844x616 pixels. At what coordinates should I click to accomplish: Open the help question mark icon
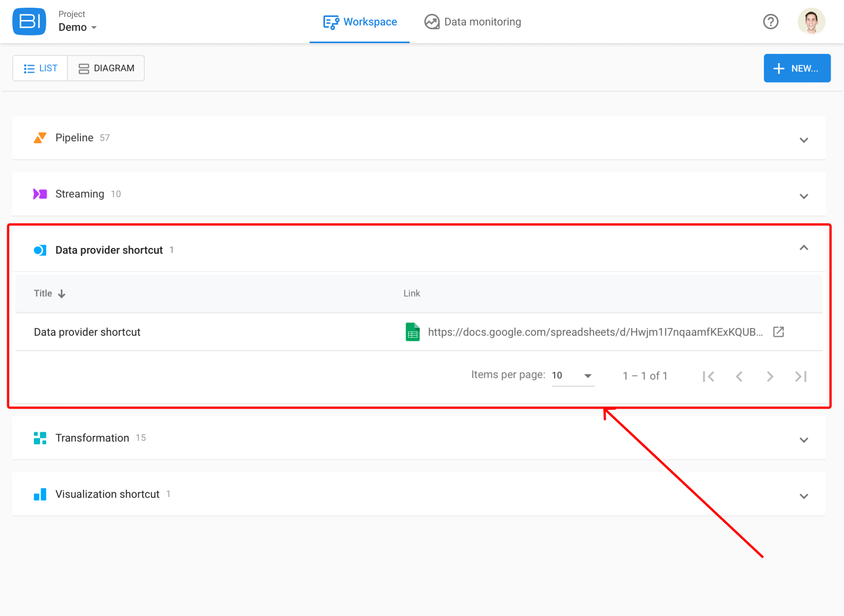pos(771,22)
